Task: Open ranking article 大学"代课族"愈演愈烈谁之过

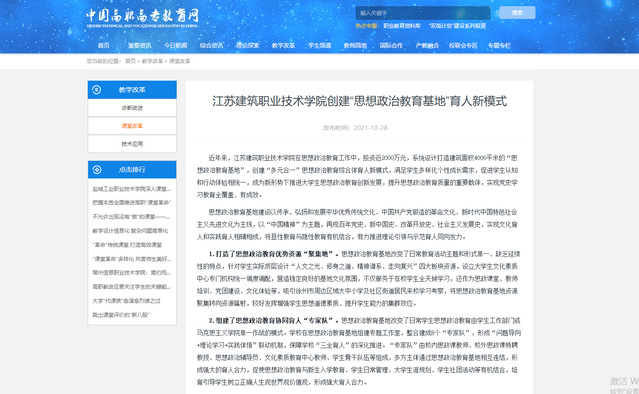Action: pyautogui.click(x=126, y=301)
